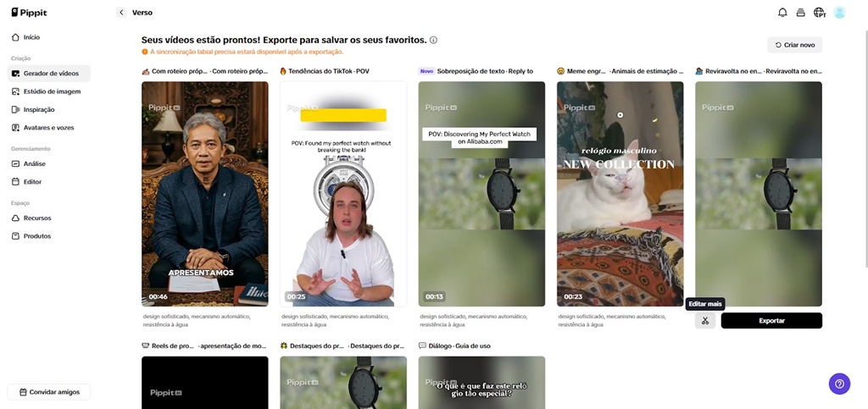Click the info icon beside the heading

point(433,40)
